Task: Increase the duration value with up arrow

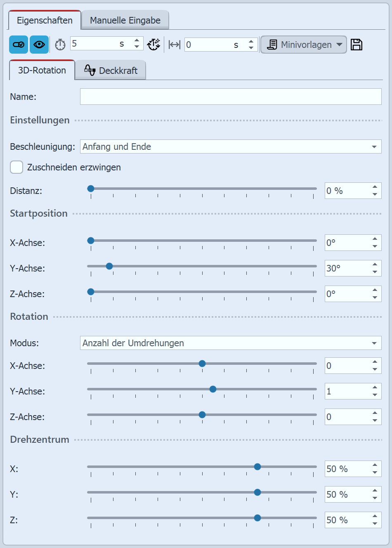Action: point(137,41)
